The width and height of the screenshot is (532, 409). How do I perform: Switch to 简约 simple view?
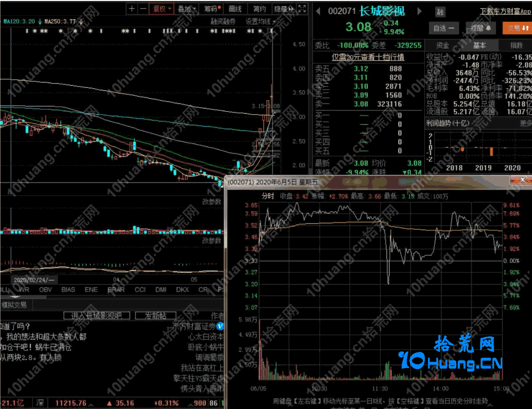point(259,9)
